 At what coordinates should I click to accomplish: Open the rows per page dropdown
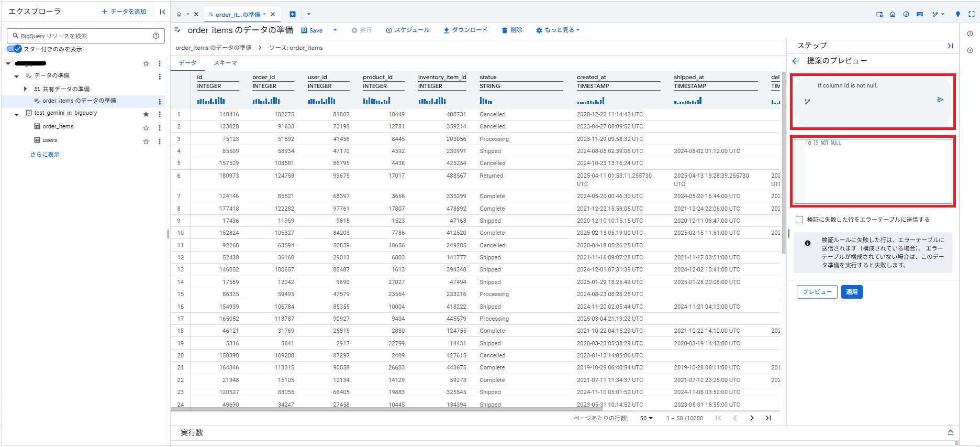click(646, 418)
